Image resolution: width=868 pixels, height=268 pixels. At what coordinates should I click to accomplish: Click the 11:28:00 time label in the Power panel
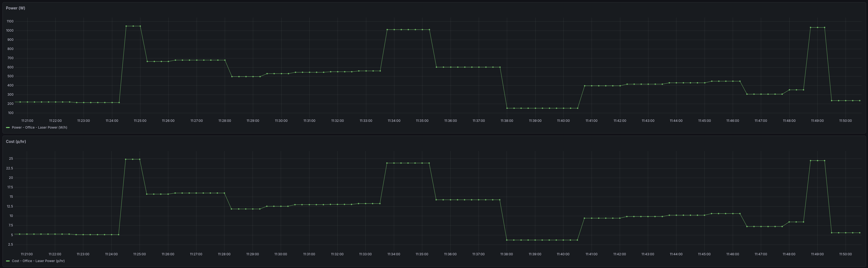(x=225, y=121)
